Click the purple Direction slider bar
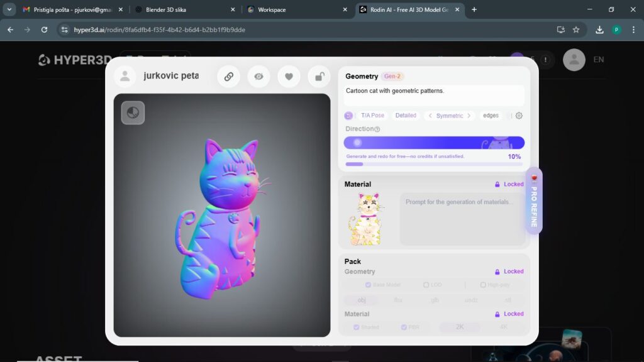Viewport: 644px width, 362px height. (434, 143)
